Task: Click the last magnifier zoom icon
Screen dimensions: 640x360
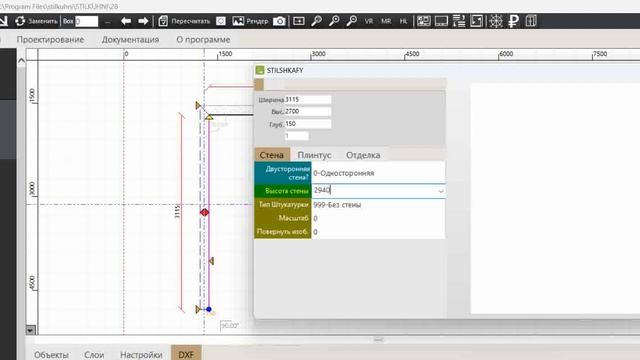Action: tap(351, 21)
